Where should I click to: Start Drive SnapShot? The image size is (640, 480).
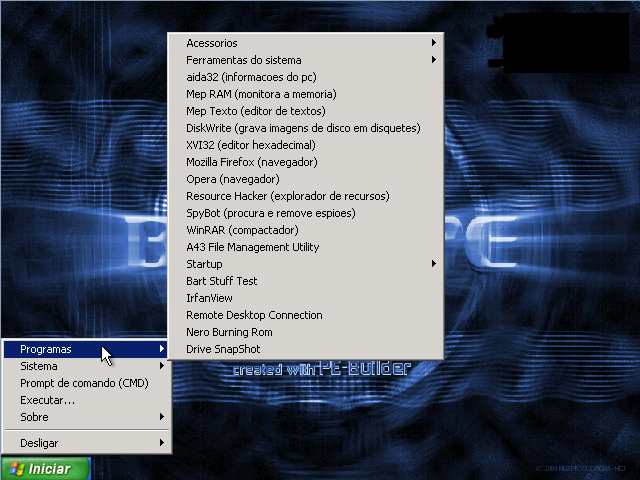[305, 349]
